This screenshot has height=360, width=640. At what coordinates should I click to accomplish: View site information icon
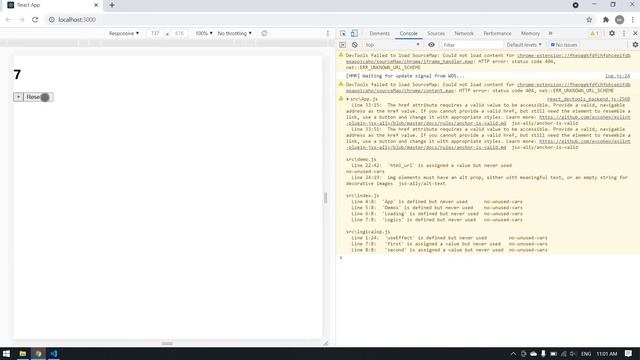pyautogui.click(x=51, y=20)
